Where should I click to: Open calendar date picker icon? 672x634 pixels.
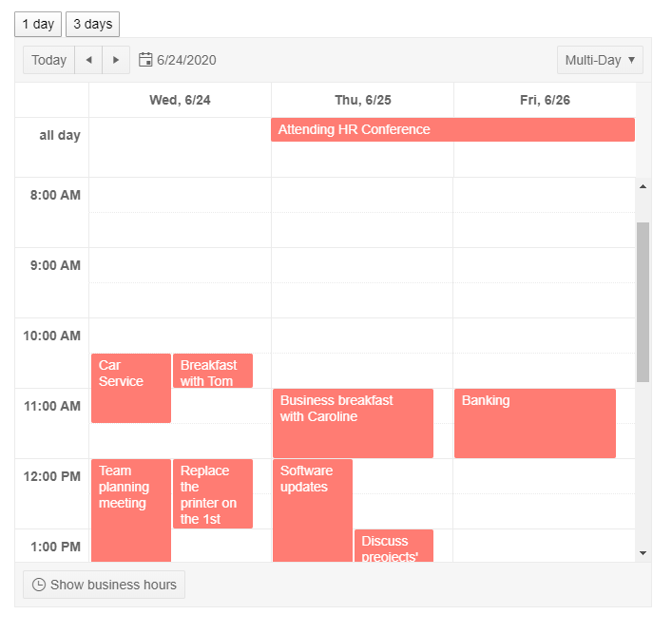pos(145,60)
